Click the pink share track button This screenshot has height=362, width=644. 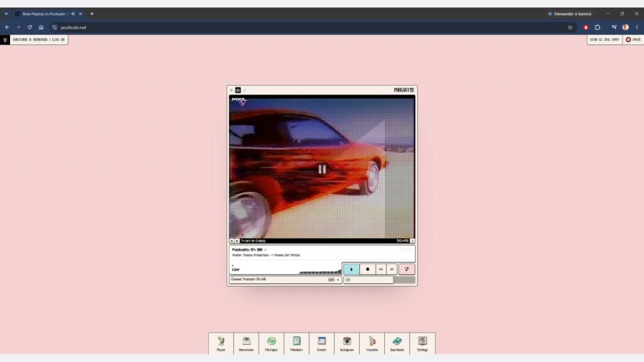click(x=407, y=269)
